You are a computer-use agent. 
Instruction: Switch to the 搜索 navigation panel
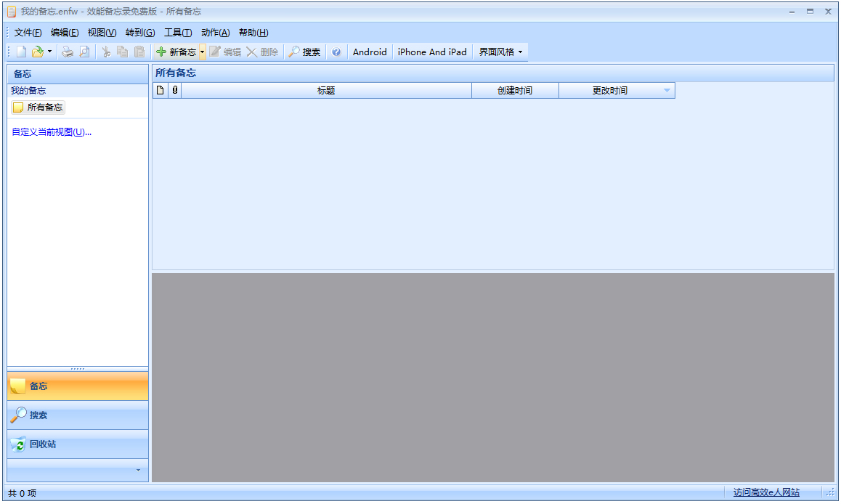pos(38,415)
